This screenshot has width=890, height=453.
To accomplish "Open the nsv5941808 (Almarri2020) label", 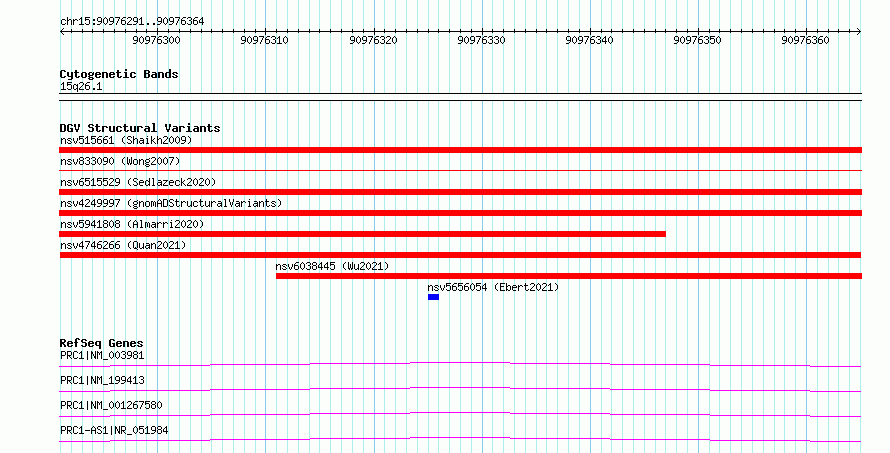I will click(x=132, y=224).
